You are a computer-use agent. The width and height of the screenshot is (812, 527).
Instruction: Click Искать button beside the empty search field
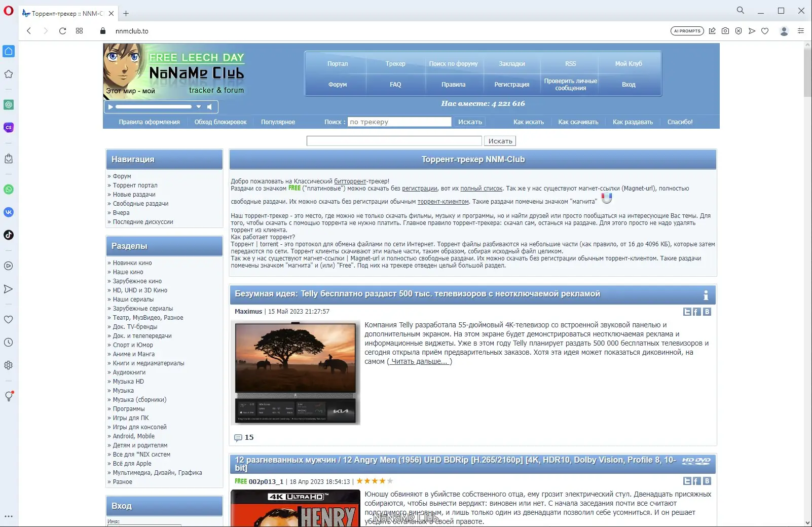(x=500, y=141)
